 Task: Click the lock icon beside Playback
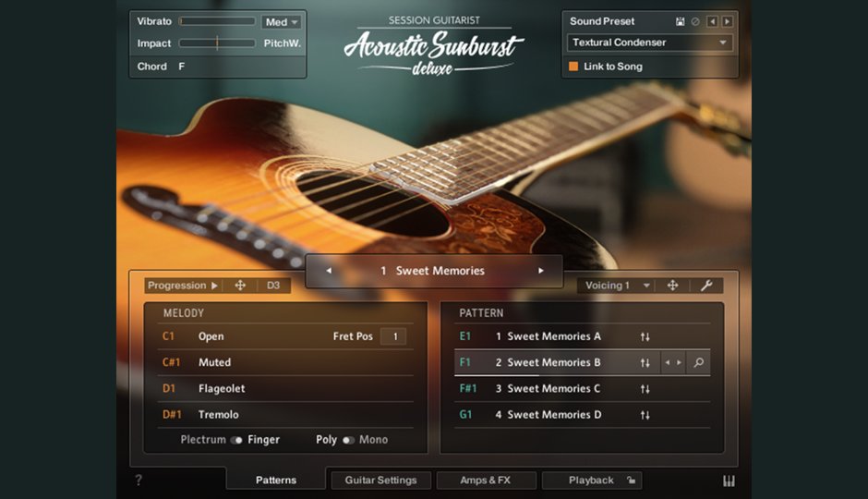click(x=631, y=481)
